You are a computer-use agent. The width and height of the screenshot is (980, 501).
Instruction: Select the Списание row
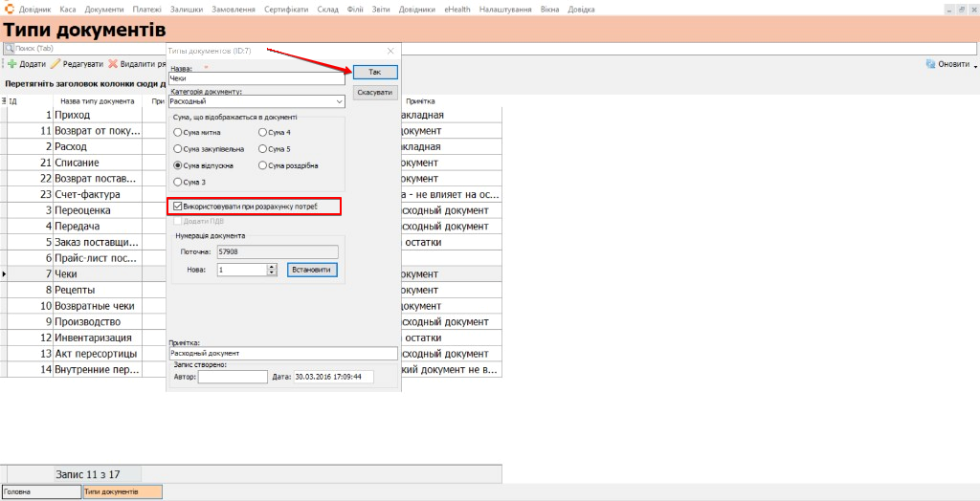pyautogui.click(x=251, y=163)
